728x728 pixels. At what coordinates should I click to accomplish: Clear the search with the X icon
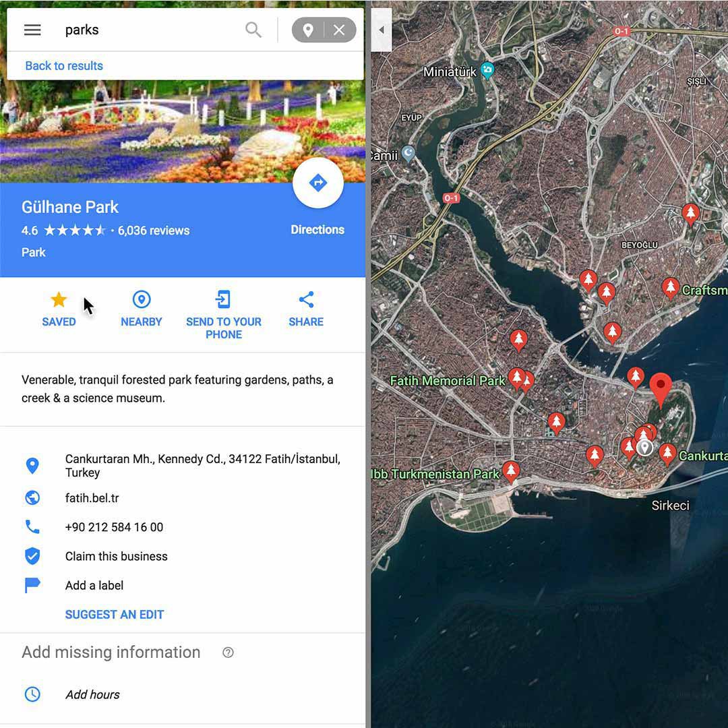339,30
